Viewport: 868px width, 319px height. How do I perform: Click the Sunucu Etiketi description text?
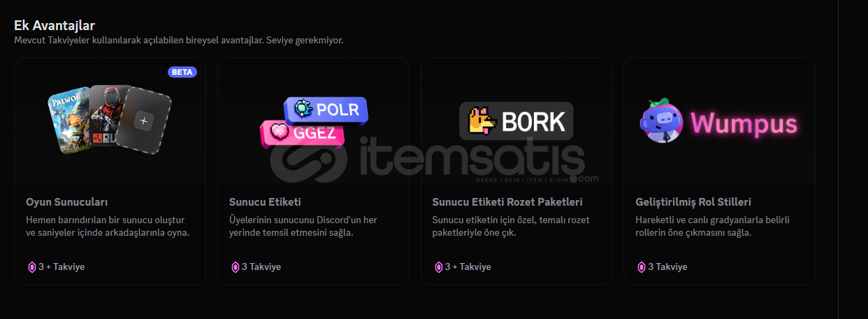coord(303,226)
